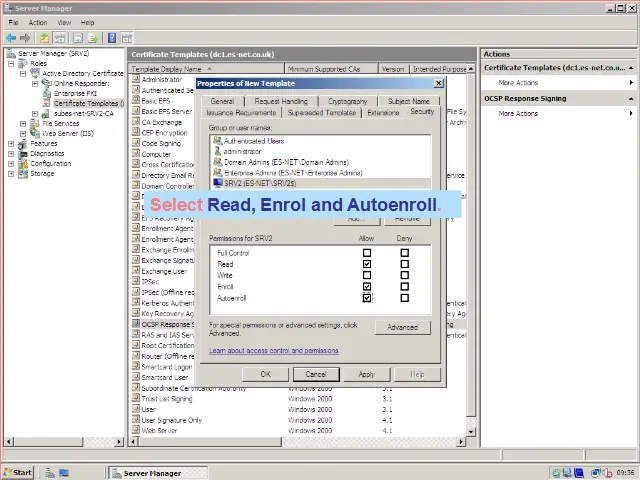Select the Authenticated Users group entry
The width and height of the screenshot is (640, 480).
tap(253, 141)
